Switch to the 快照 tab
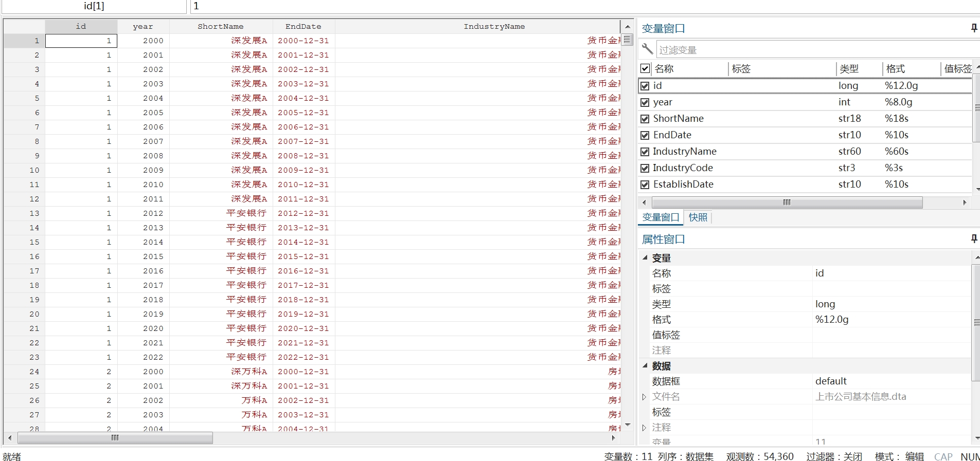The image size is (980, 461). tap(698, 217)
